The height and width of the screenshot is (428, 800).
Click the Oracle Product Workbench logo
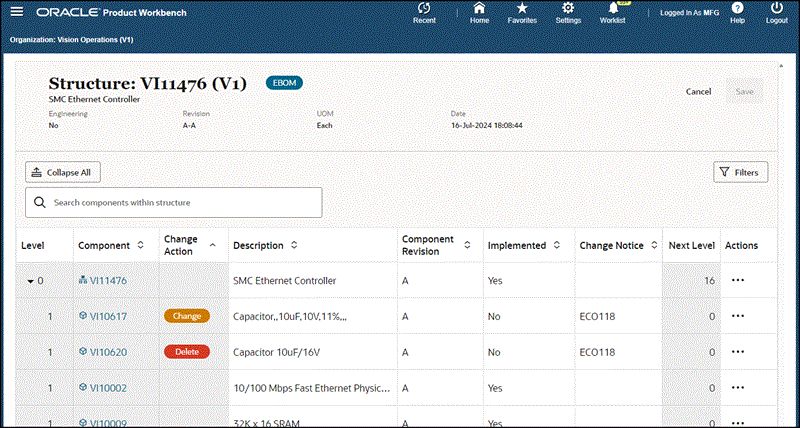tap(111, 12)
